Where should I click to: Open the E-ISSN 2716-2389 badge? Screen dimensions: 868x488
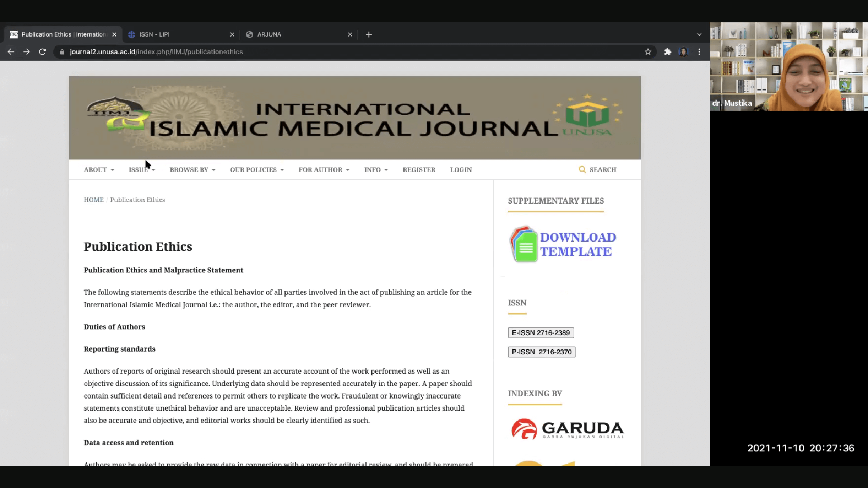(541, 333)
